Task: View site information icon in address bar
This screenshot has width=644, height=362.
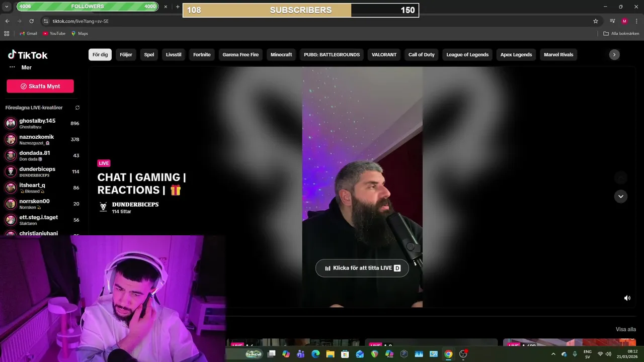Action: (46, 21)
